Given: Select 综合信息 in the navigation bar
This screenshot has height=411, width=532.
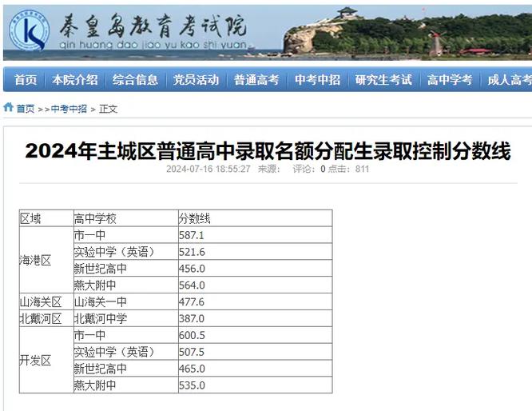Looking at the screenshot, I should 135,80.
